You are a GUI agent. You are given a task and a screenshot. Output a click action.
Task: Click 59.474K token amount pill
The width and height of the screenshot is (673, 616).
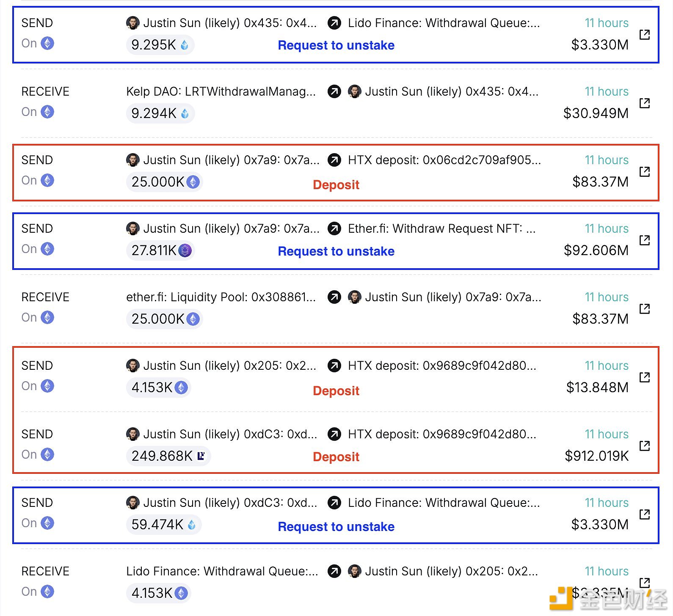[164, 525]
